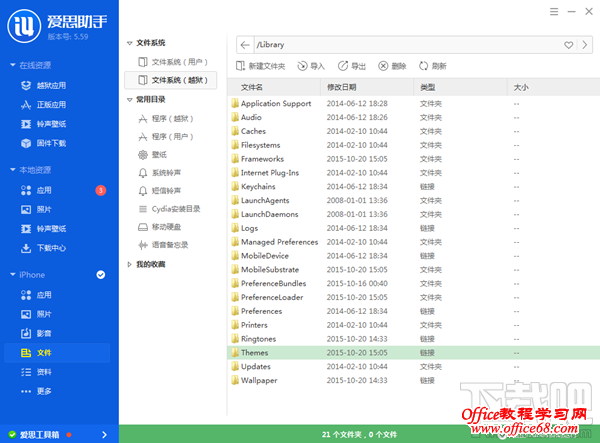600x443 pixels.
Task: Click 导出 export button
Action: [352, 66]
